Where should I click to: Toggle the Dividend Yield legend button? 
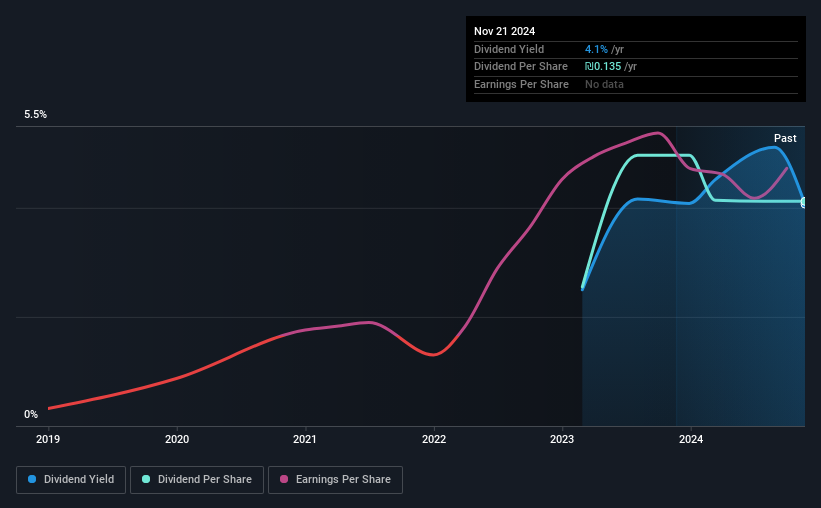coord(71,480)
